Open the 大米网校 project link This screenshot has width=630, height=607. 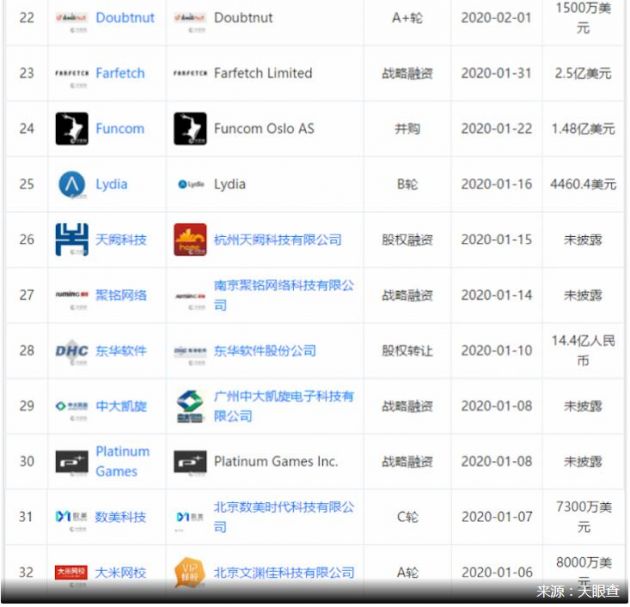(121, 572)
